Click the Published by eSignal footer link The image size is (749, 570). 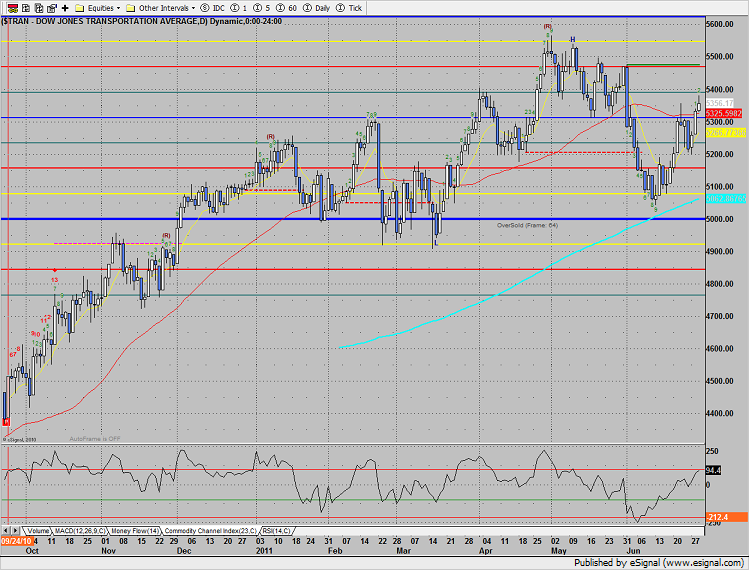[658, 563]
